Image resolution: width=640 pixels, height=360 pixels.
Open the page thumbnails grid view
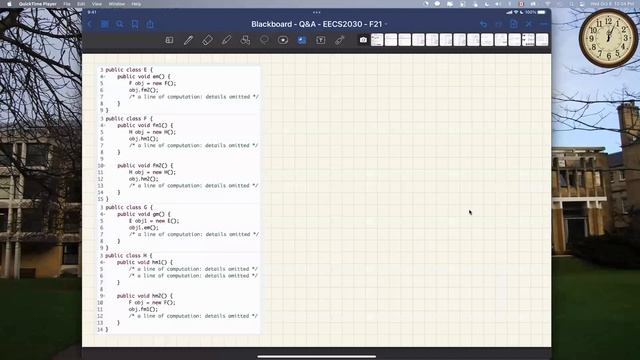[x=105, y=24]
